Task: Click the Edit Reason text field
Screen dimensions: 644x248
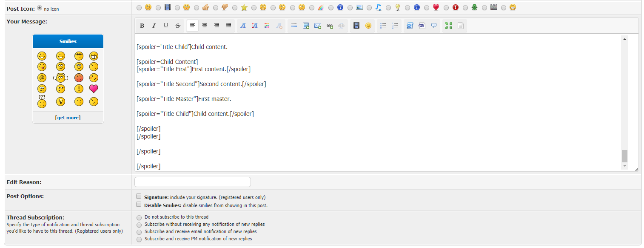Action: [193, 182]
